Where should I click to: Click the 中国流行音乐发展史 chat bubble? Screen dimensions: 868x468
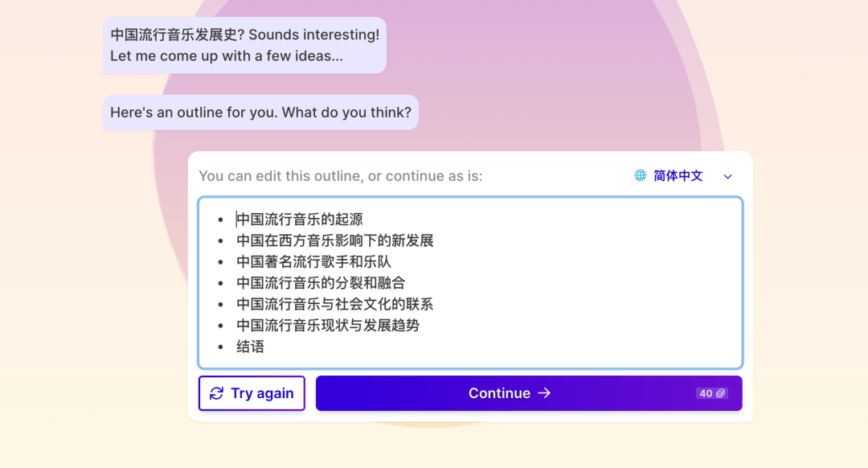(245, 45)
